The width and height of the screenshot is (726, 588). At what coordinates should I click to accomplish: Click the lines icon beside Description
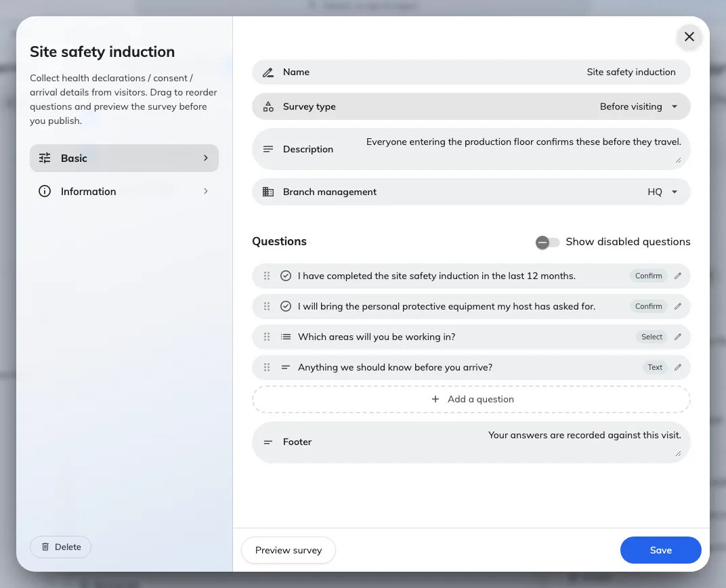[x=268, y=149]
